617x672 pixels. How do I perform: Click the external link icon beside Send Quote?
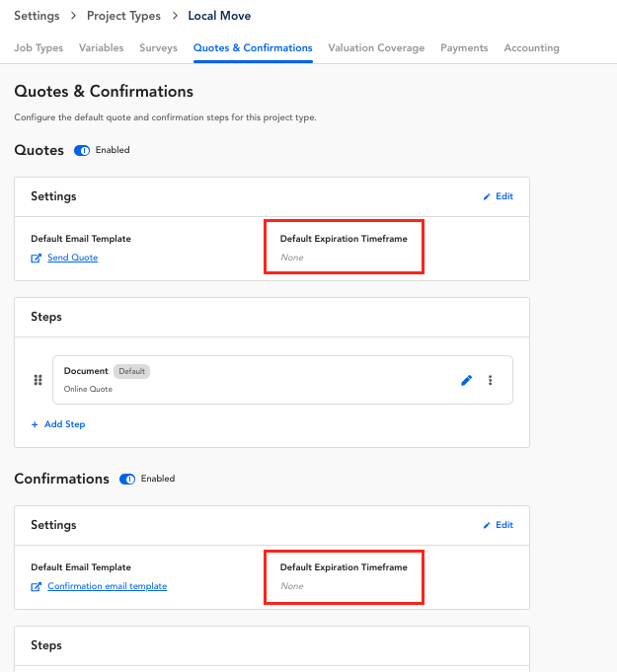point(37,258)
